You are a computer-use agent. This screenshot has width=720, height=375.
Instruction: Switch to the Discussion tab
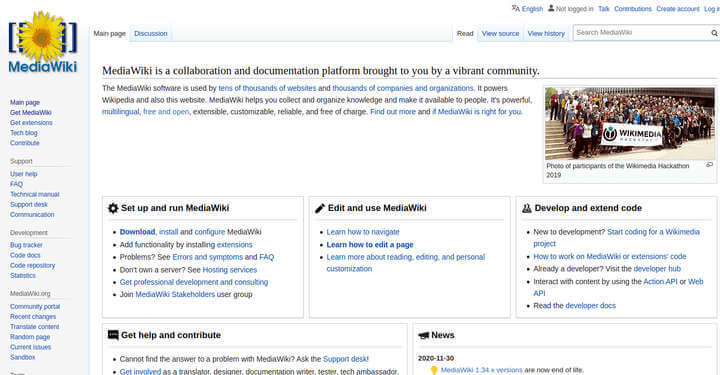click(151, 34)
